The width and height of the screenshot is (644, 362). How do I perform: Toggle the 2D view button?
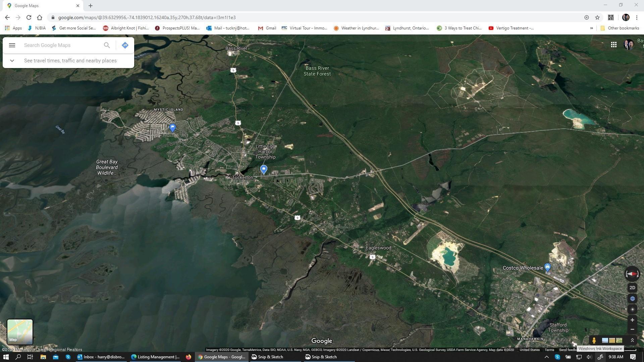(x=632, y=288)
